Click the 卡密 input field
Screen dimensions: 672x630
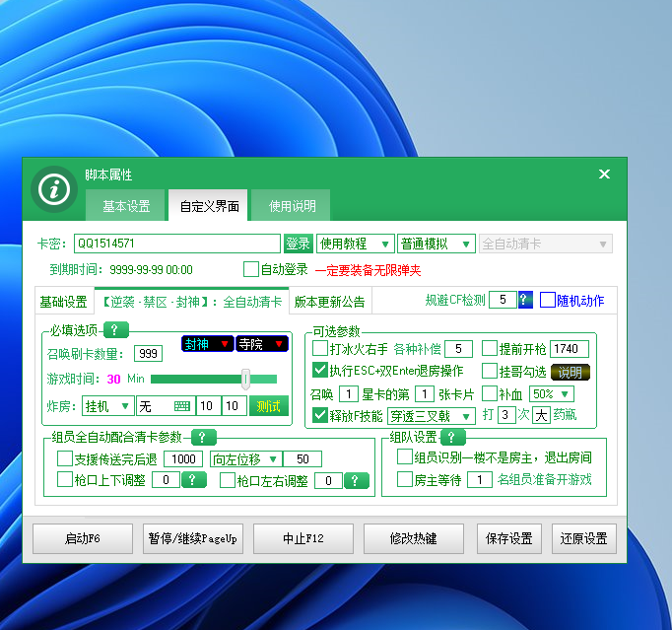pos(176,244)
